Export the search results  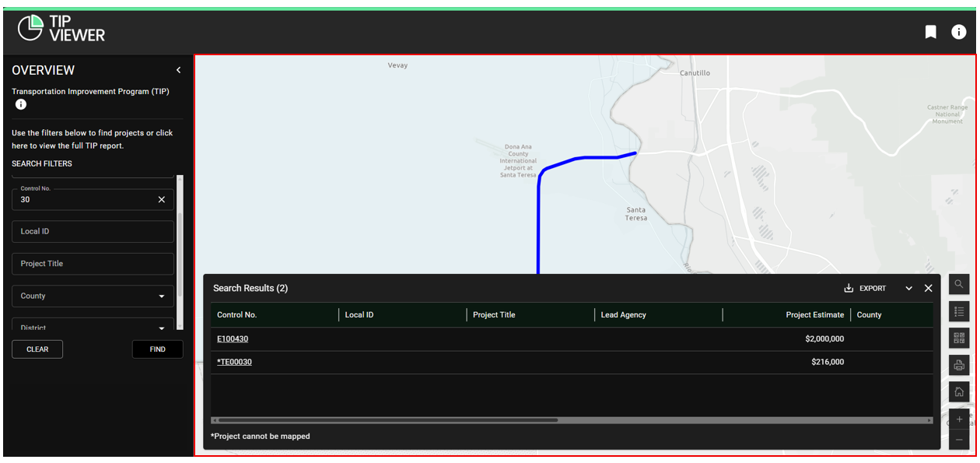(x=865, y=288)
